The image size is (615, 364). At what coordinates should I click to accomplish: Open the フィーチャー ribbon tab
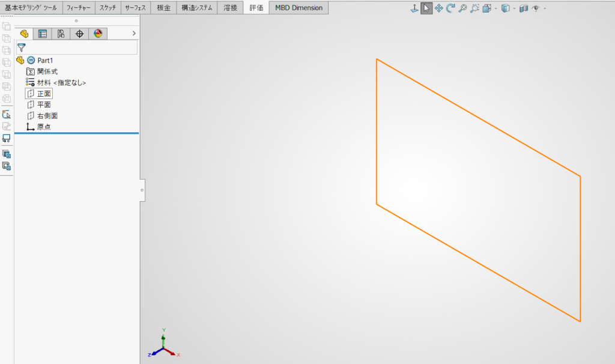(78, 8)
